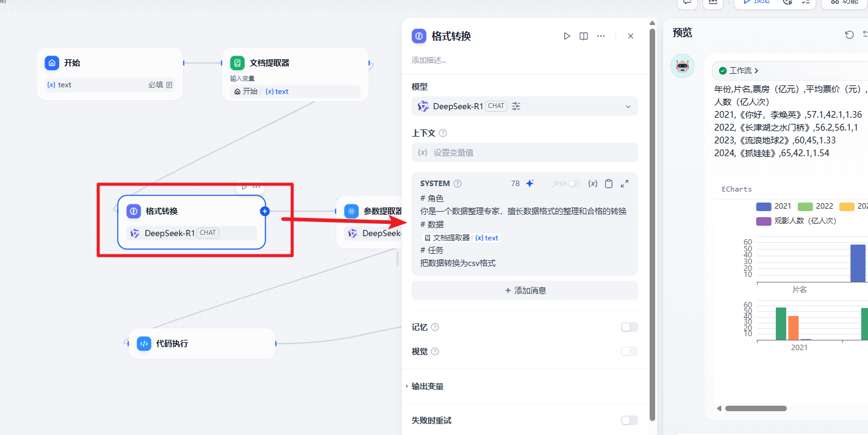Open the model parameter sliders icon
Viewport: 868px width, 435px height.
516,106
